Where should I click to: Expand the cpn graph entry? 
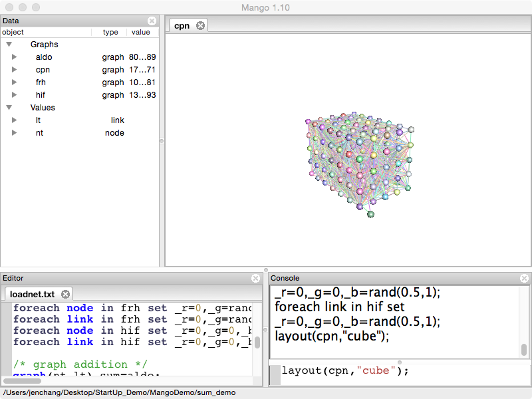[15, 70]
